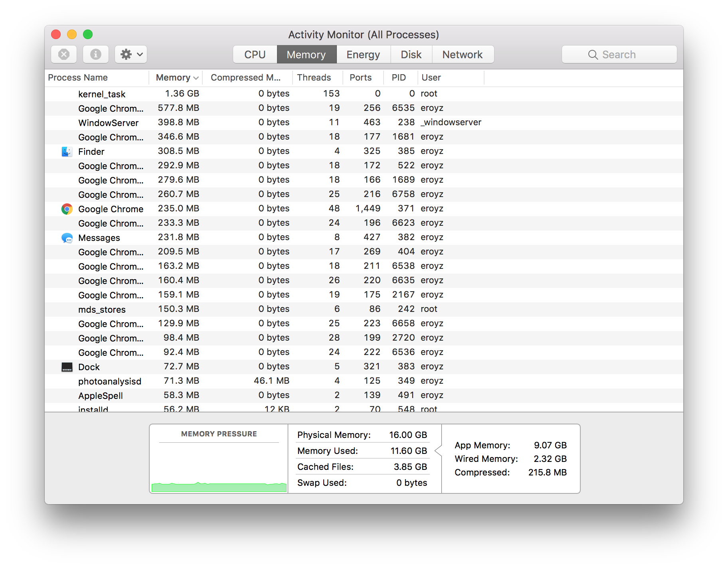The image size is (728, 568).
Task: Select the Messages process name
Action: 99,238
